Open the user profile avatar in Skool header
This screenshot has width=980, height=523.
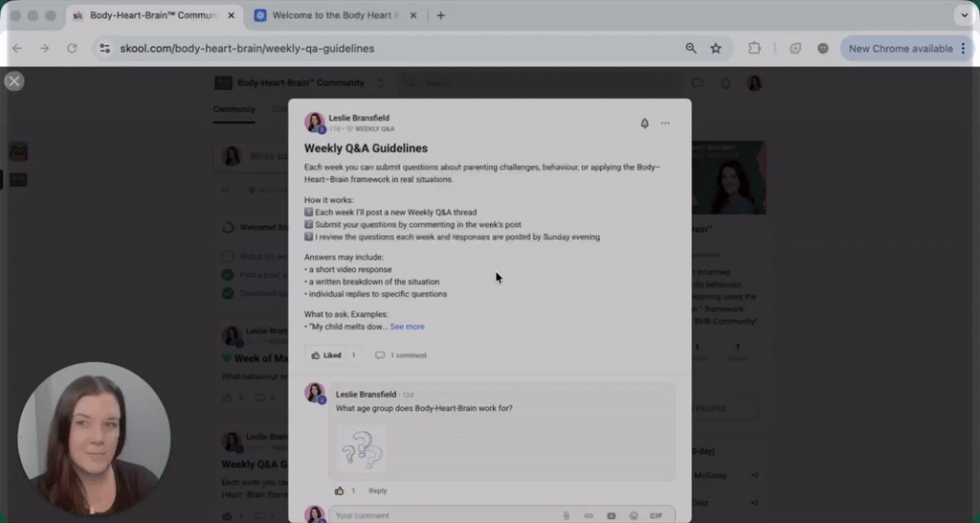(x=754, y=82)
